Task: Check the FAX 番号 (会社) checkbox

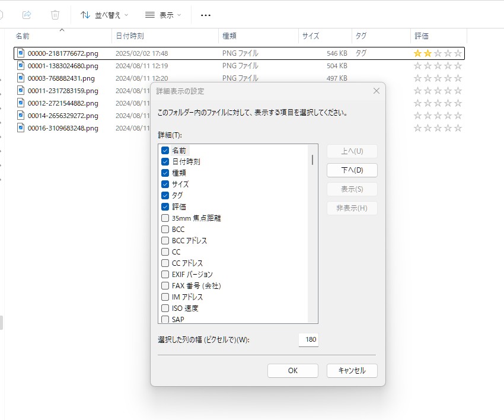Action: click(165, 285)
